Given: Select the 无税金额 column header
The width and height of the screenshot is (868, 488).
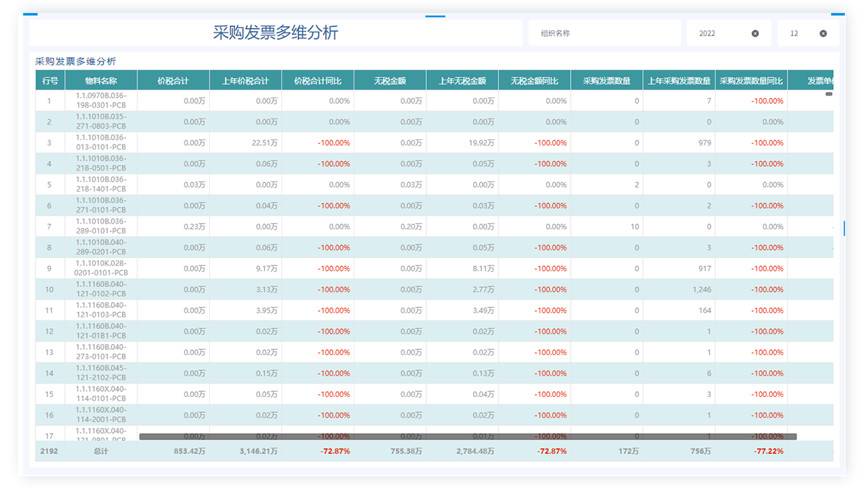Looking at the screenshot, I should pyautogui.click(x=390, y=81).
